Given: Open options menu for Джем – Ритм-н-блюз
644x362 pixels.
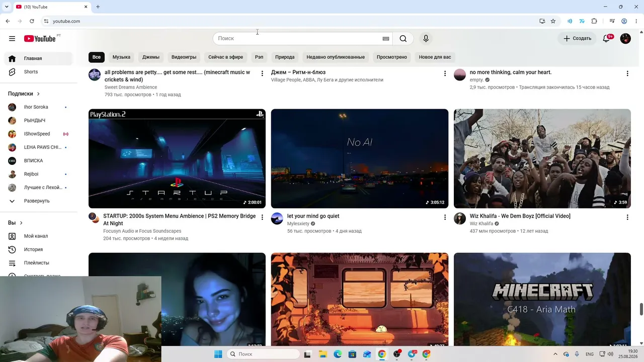Looking at the screenshot, I should (x=444, y=73).
